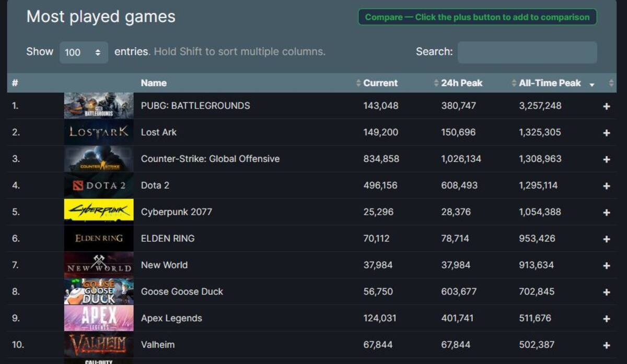
Task: Open the Valheim game link
Action: 158,345
